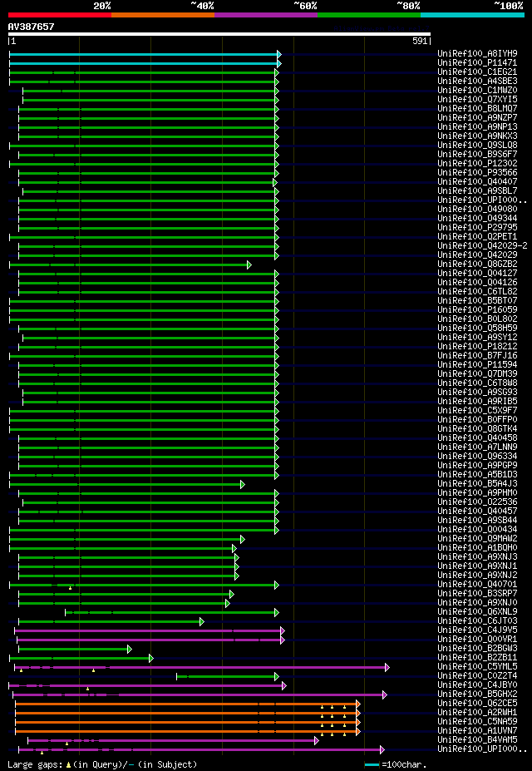Click the arrowhead ending the B5A4J3 alignment

[242, 485]
